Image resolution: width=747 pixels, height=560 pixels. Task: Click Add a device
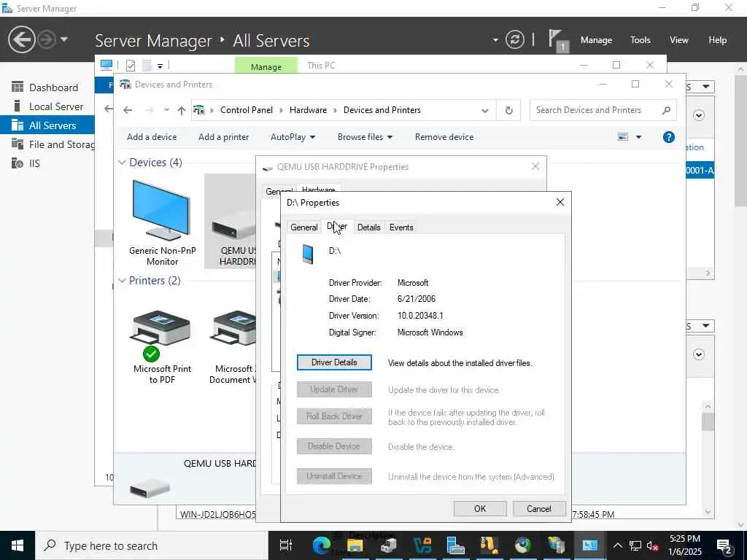tap(152, 137)
